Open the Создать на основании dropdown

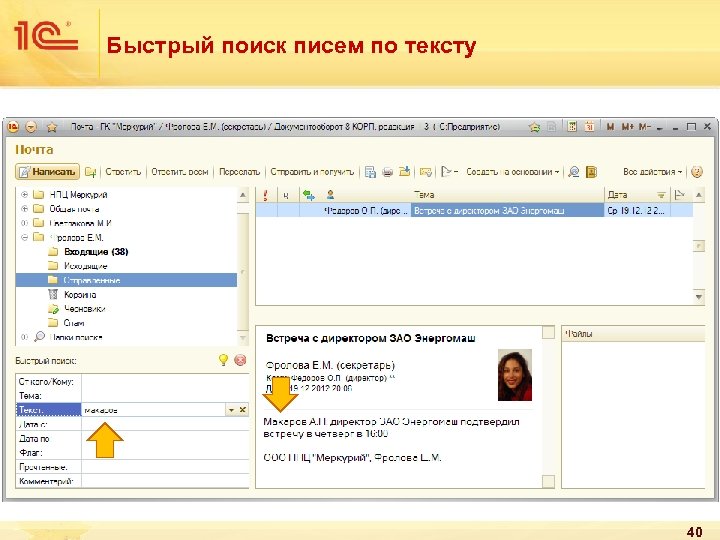tap(512, 172)
